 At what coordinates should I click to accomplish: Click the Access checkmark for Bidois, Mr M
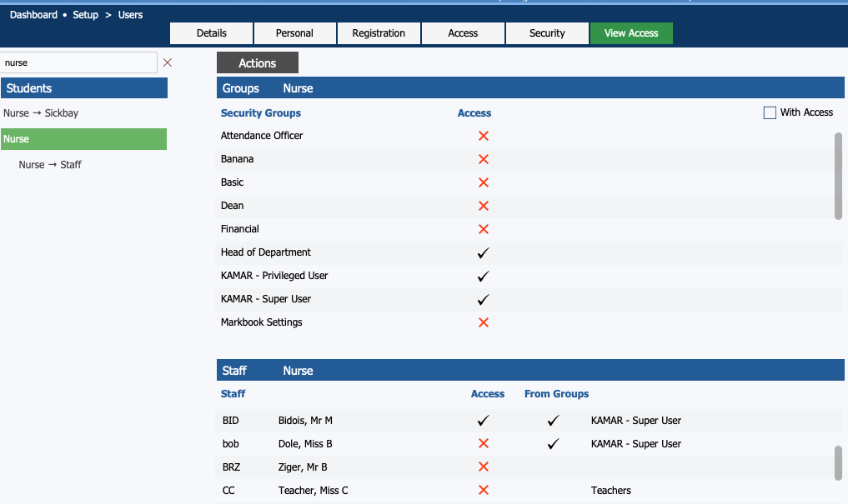(x=483, y=421)
